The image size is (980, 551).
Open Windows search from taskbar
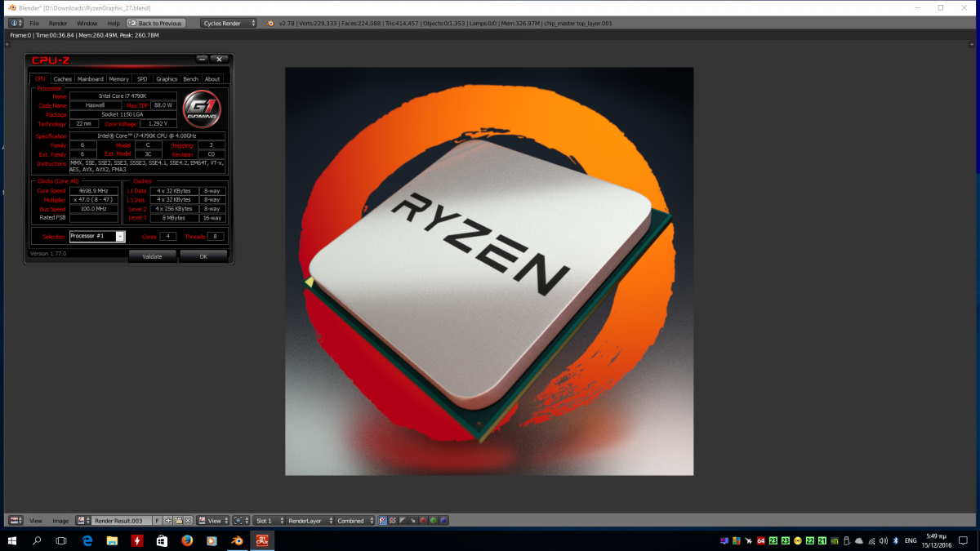pyautogui.click(x=37, y=540)
